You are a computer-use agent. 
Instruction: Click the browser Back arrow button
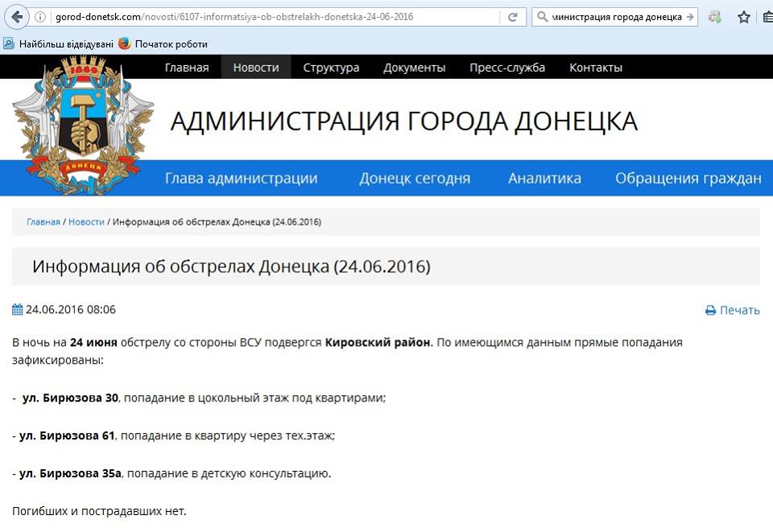click(17, 16)
